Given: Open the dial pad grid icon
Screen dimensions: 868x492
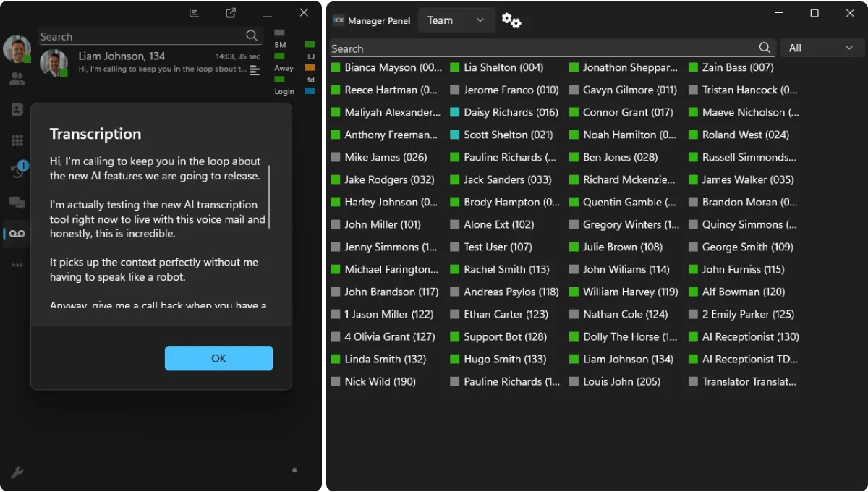Looking at the screenshot, I should click(17, 141).
